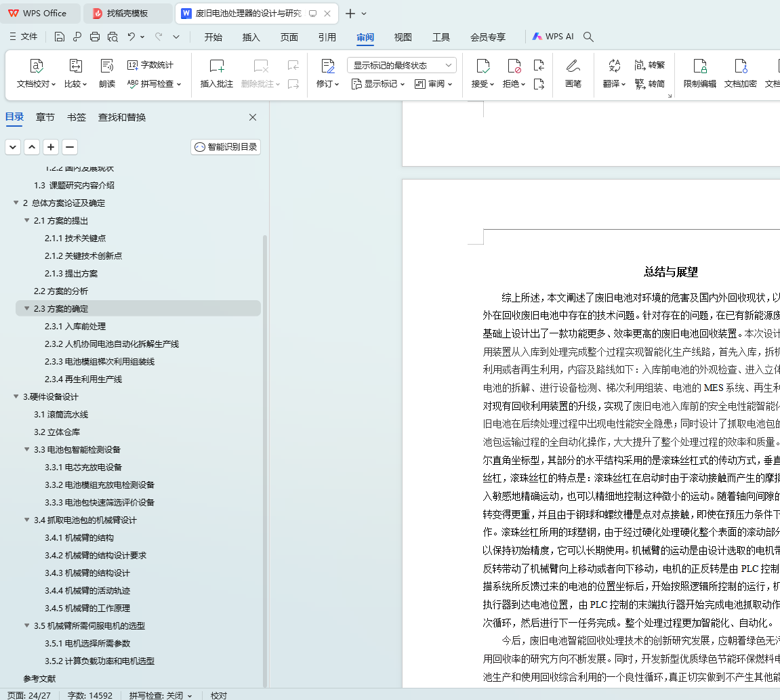The height and width of the screenshot is (700, 780).
Task: Click the 画笔 pen tool
Action: point(573,73)
